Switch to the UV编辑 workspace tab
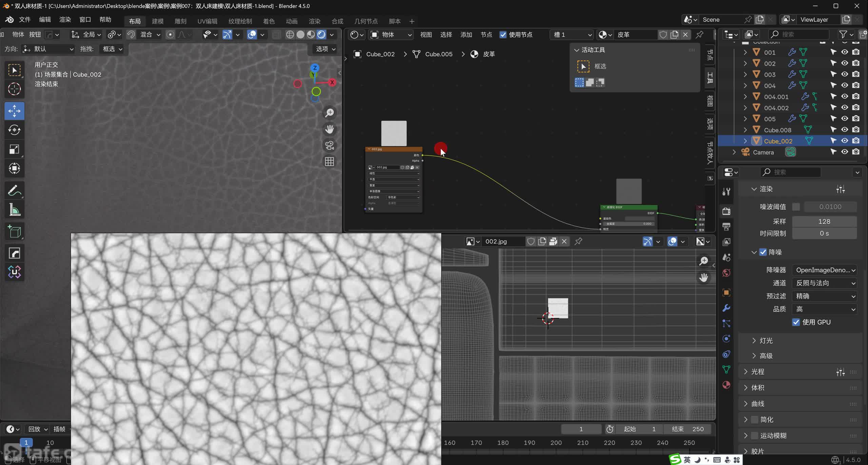 click(x=207, y=21)
